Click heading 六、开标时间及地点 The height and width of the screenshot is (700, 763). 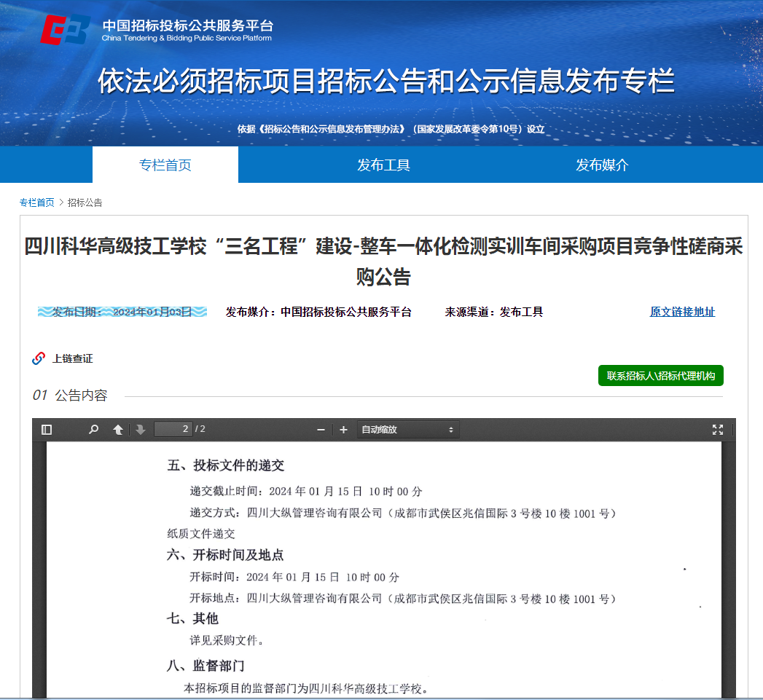tap(225, 554)
